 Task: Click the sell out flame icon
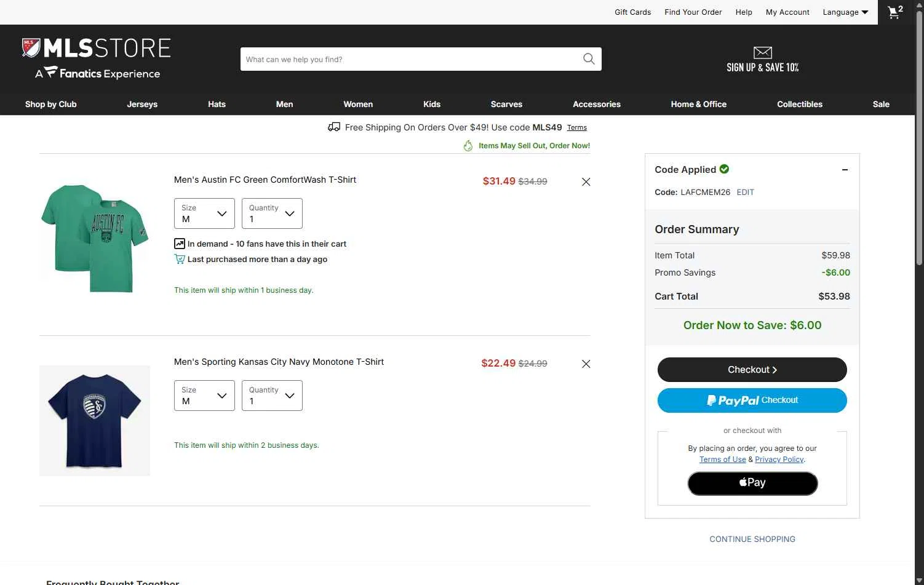click(468, 146)
